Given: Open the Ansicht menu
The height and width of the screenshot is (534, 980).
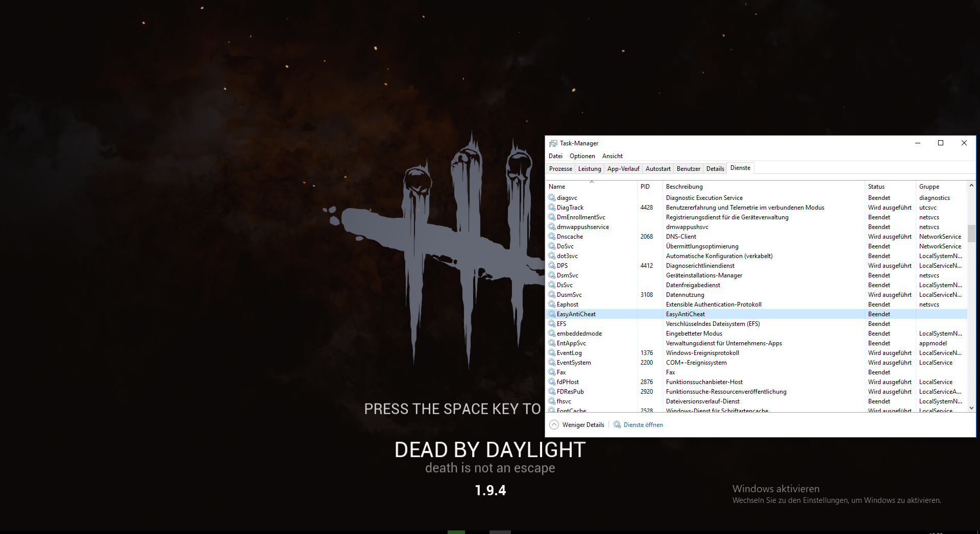Looking at the screenshot, I should [x=612, y=156].
